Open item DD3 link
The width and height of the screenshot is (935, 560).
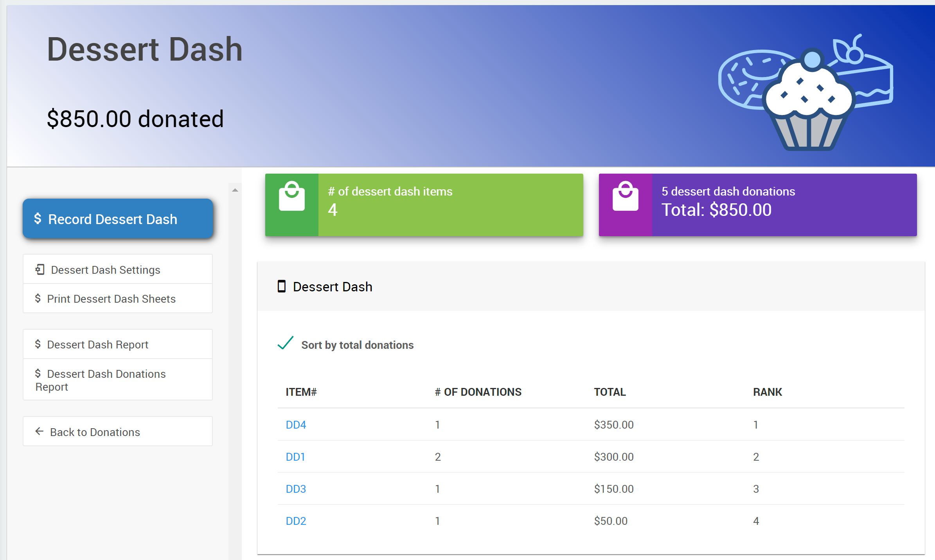[x=296, y=489]
